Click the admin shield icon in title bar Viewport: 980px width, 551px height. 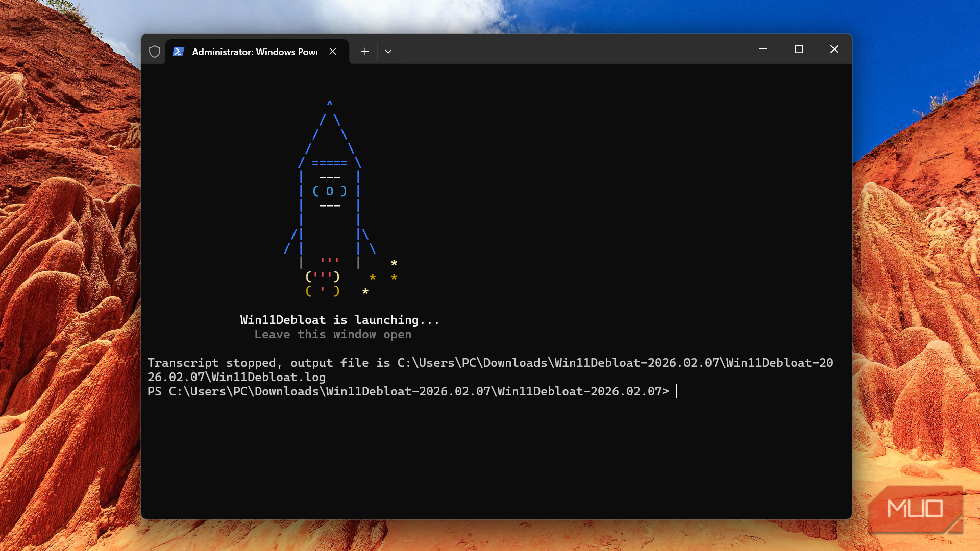click(155, 52)
